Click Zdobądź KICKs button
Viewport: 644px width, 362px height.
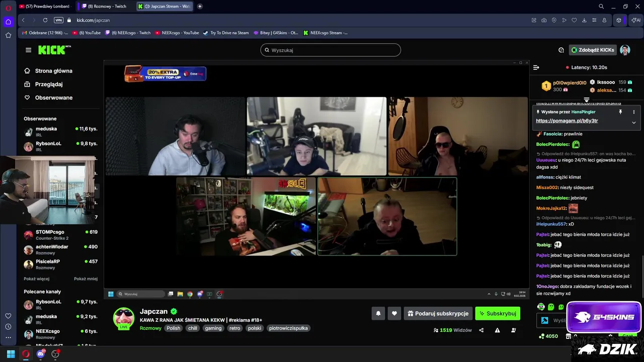(x=593, y=50)
